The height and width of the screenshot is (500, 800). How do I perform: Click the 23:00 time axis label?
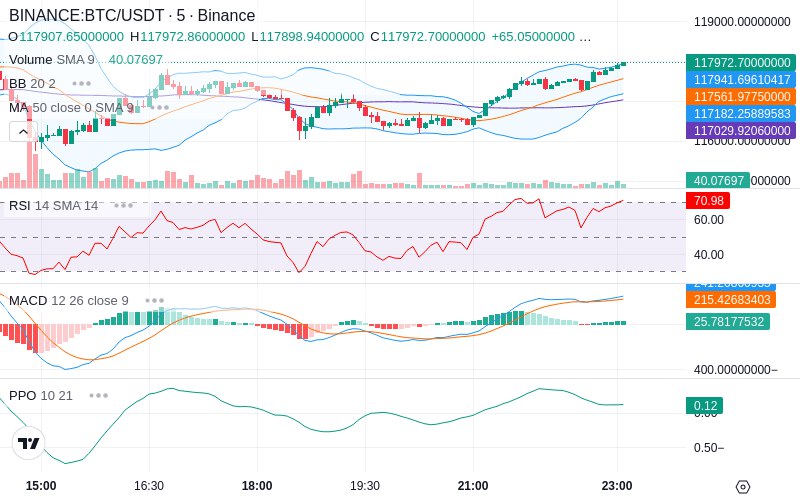tap(617, 486)
